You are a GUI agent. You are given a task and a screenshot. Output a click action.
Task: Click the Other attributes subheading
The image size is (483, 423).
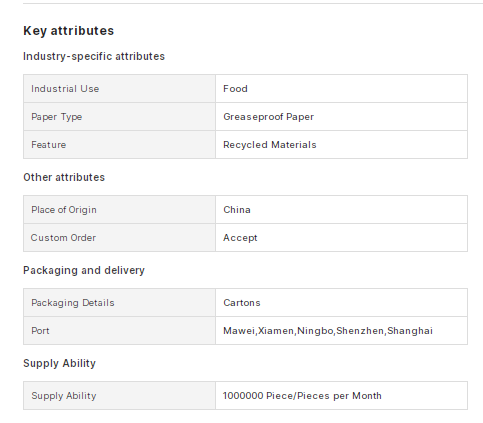click(64, 177)
